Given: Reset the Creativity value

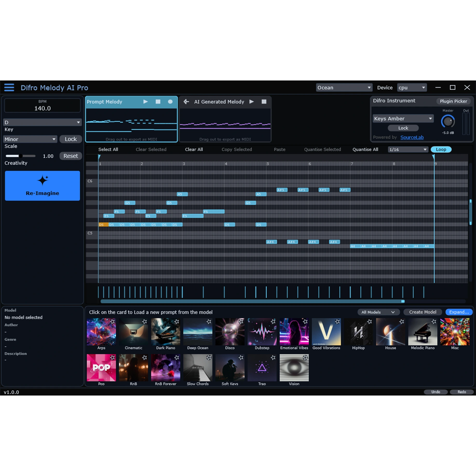Looking at the screenshot, I should pyautogui.click(x=71, y=156).
